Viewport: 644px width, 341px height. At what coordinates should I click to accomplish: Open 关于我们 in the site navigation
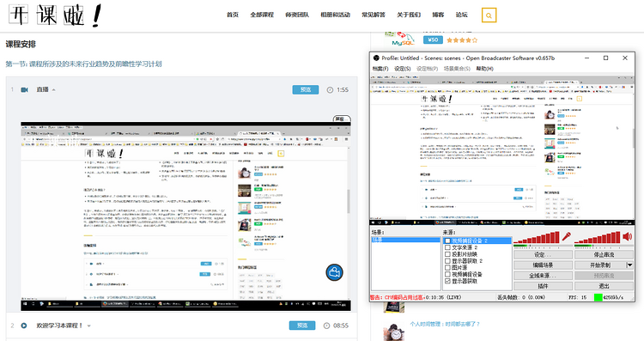tap(409, 15)
